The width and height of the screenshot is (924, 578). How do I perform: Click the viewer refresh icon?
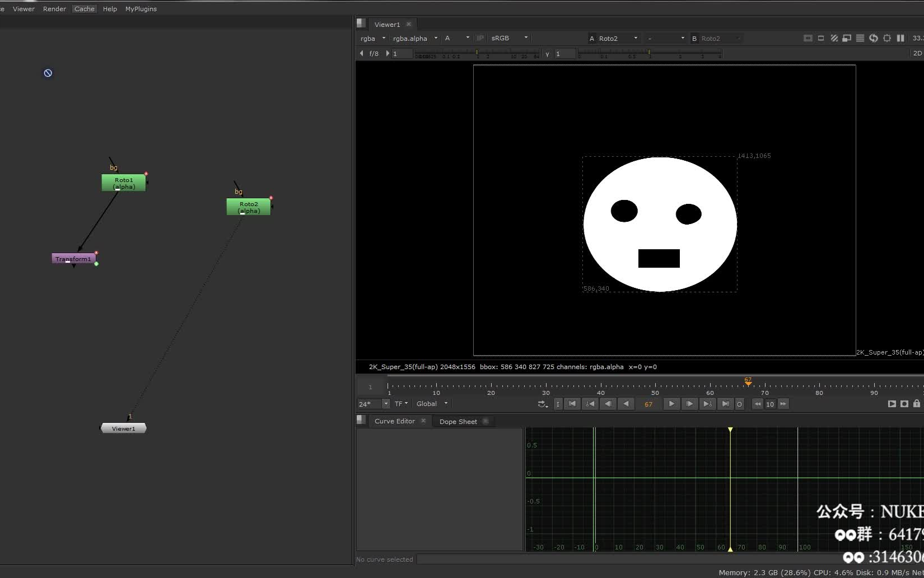[x=874, y=38]
